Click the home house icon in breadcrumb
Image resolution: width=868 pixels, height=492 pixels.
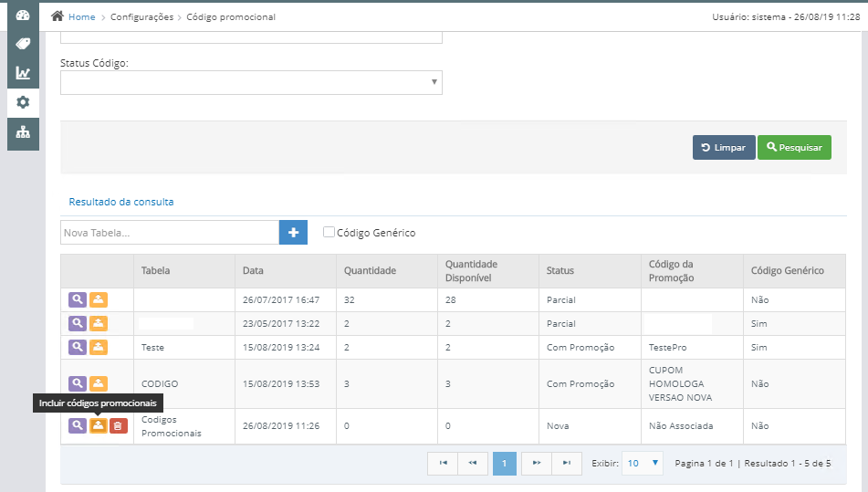pos(57,16)
